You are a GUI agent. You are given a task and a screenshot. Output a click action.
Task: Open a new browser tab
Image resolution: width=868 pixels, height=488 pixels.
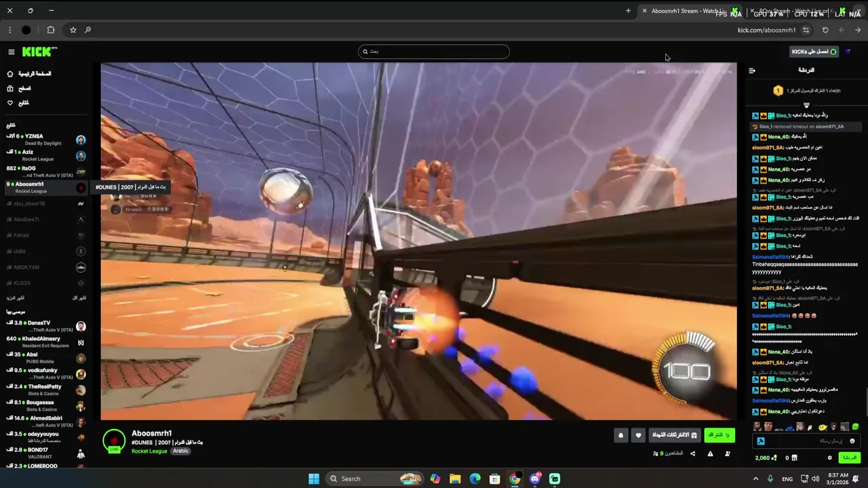pyautogui.click(x=628, y=11)
